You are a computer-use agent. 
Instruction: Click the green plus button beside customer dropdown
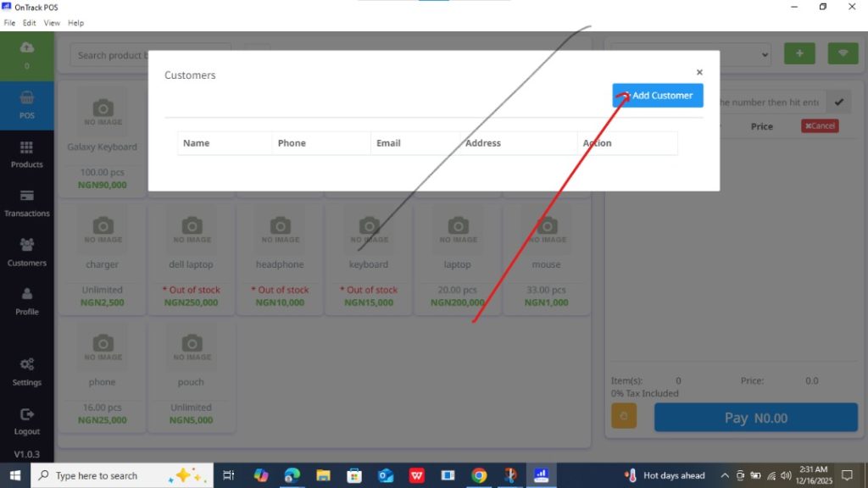(799, 53)
